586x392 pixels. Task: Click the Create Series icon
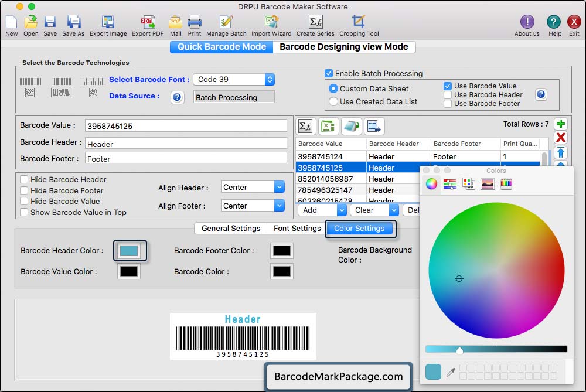[x=315, y=23]
